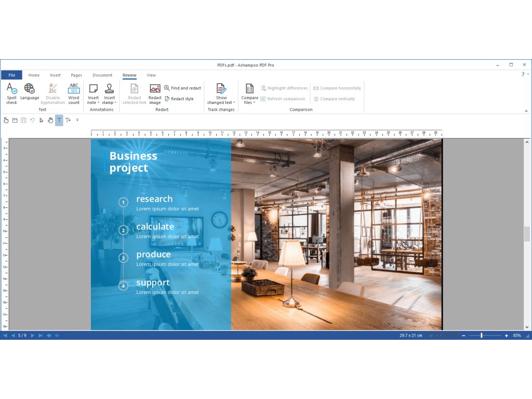Click the zoom slider in status bar
Screen dimensions: 532x399
(482, 336)
